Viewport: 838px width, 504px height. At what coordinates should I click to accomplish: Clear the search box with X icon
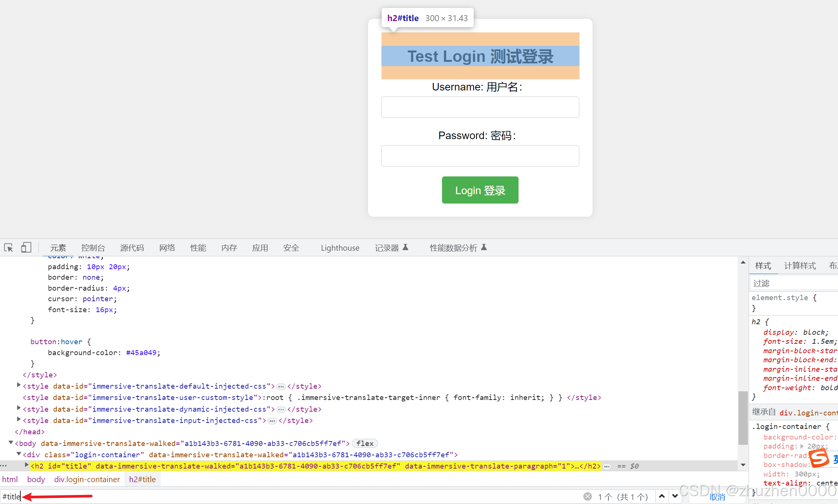(587, 496)
